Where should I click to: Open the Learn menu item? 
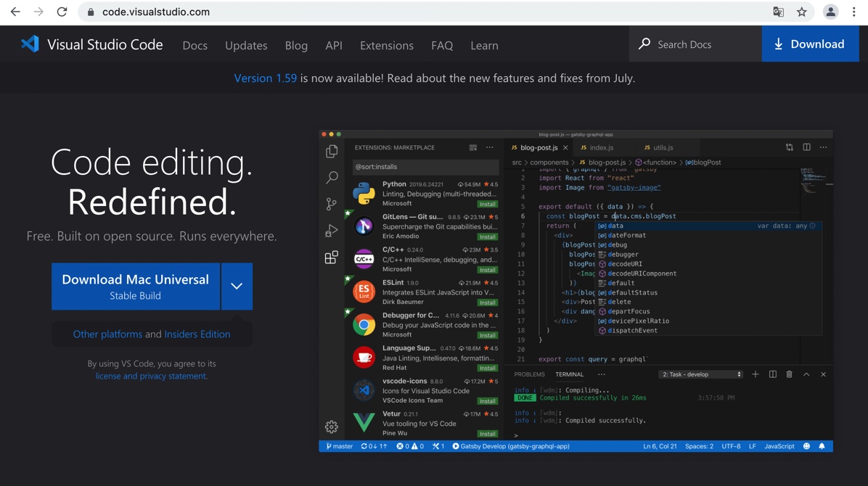[484, 46]
